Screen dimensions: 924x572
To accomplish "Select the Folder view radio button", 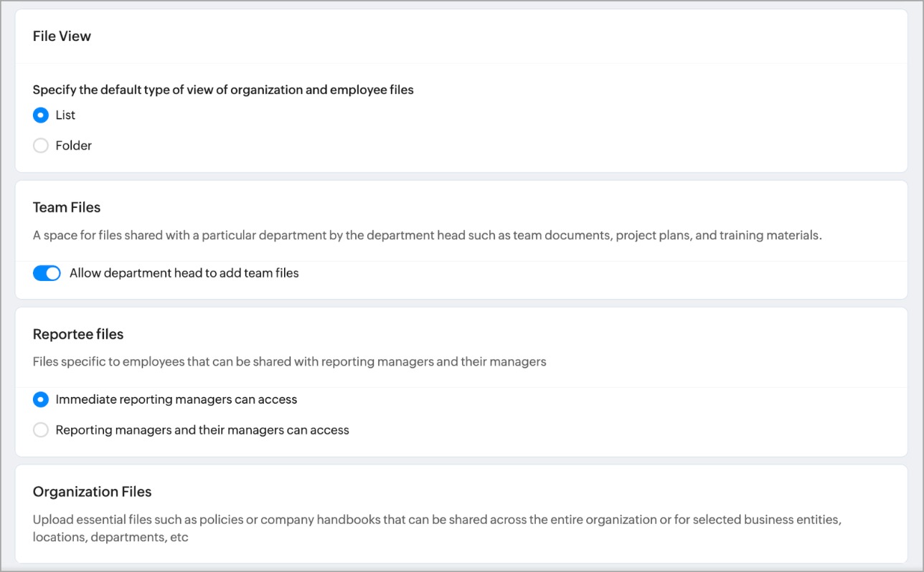I will (41, 146).
